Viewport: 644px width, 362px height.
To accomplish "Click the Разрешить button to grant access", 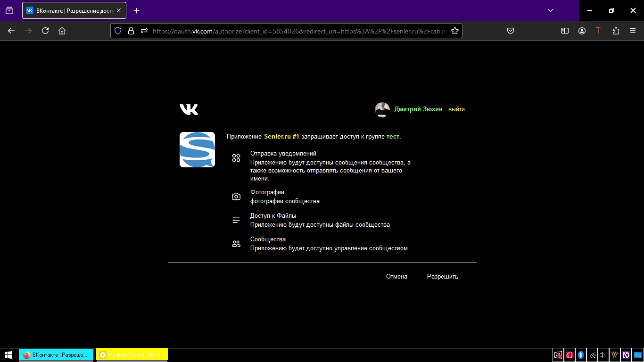I will coord(443,277).
